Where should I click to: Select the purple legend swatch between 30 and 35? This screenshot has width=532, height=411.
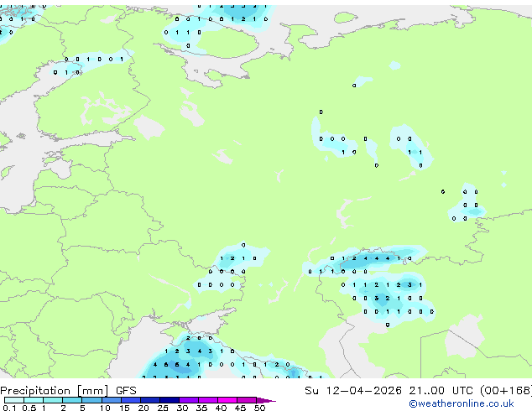(x=189, y=400)
